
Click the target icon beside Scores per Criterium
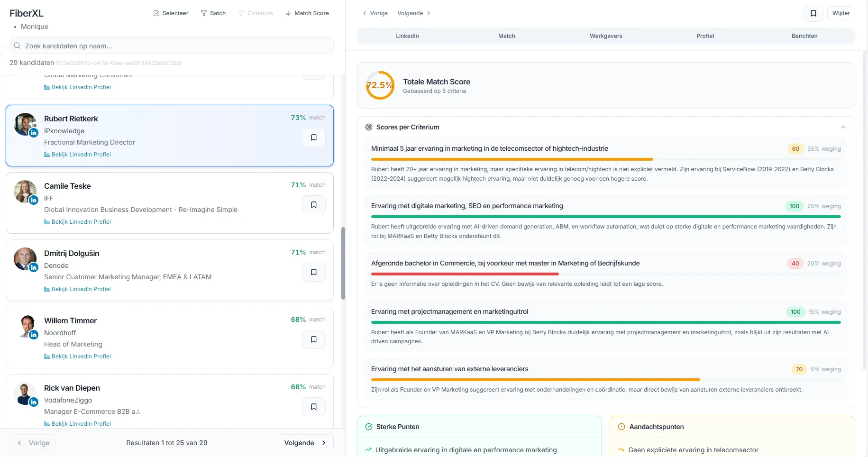(369, 127)
